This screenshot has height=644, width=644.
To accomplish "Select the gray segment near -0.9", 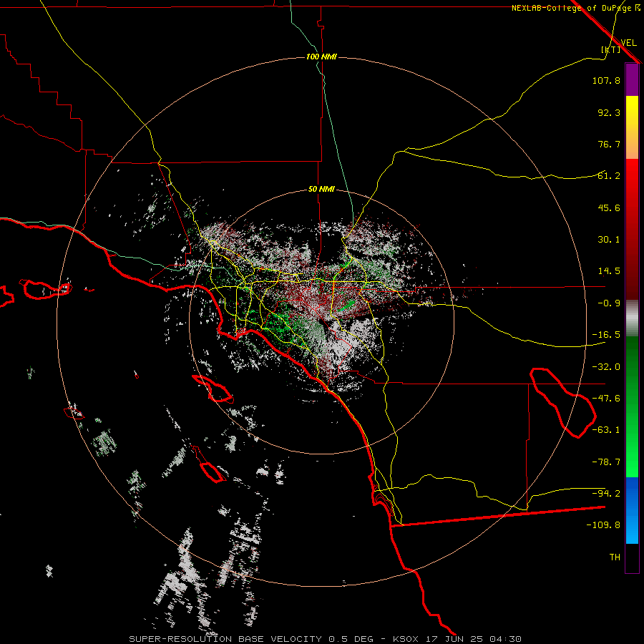I will (632, 318).
